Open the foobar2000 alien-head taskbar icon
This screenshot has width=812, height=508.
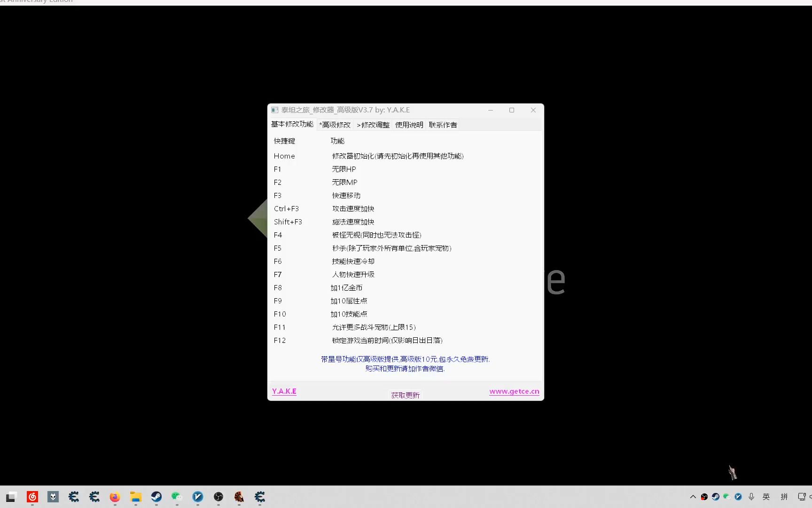click(53, 497)
